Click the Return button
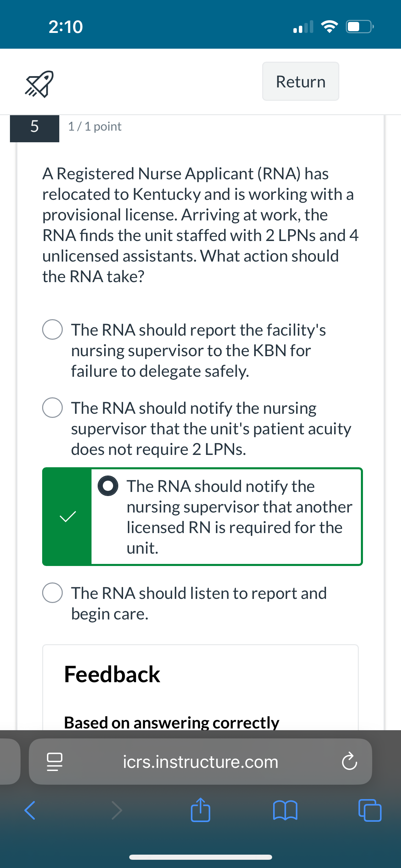This screenshot has height=868, width=401. click(301, 81)
